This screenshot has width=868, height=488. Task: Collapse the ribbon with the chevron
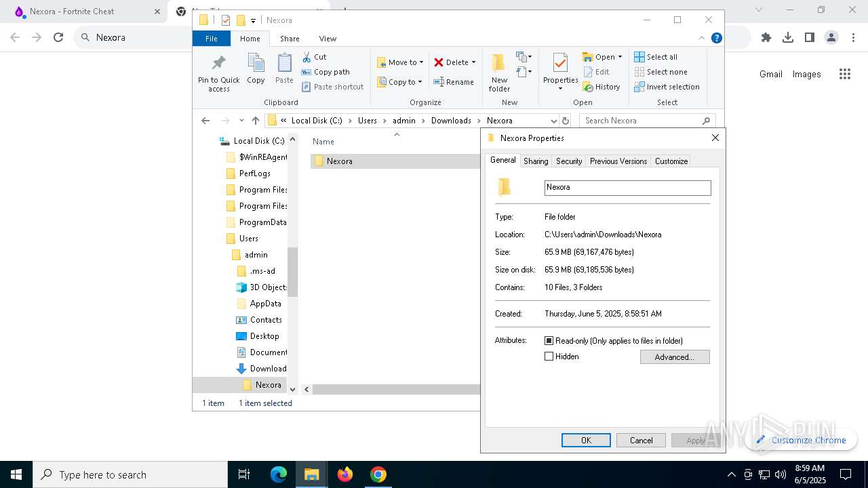tap(702, 38)
